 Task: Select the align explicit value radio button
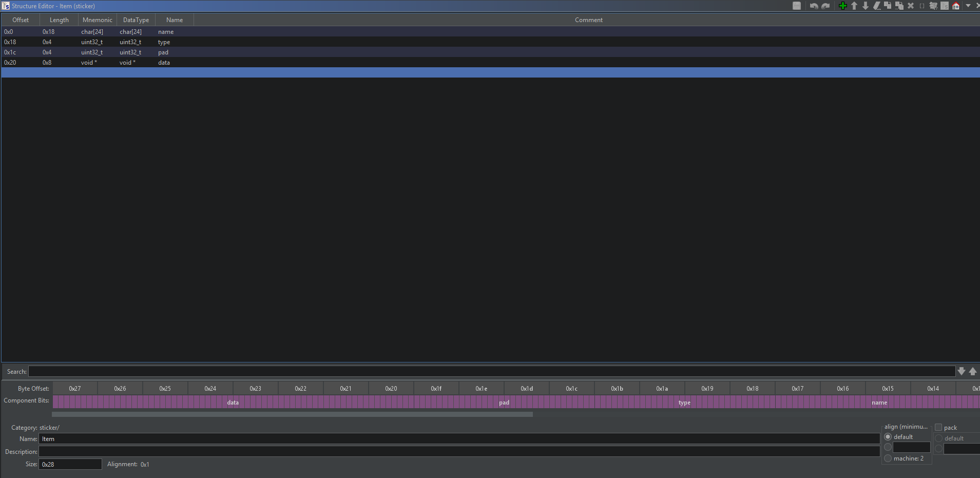pyautogui.click(x=888, y=447)
